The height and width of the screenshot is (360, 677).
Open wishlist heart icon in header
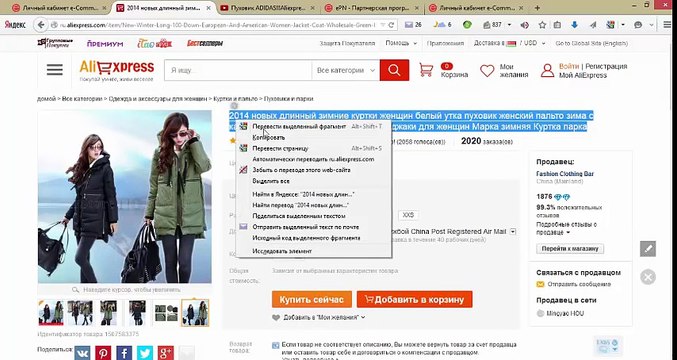(x=487, y=71)
